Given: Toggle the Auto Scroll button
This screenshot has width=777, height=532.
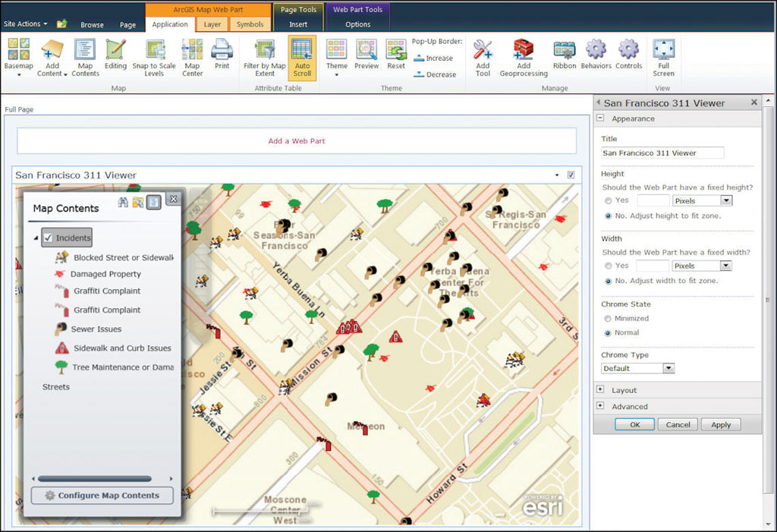Looking at the screenshot, I should [302, 58].
